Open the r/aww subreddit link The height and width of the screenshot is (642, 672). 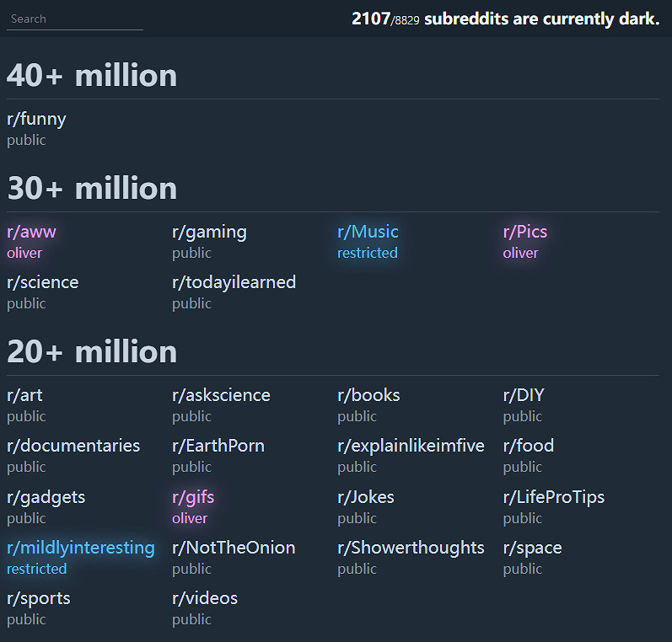pos(31,232)
